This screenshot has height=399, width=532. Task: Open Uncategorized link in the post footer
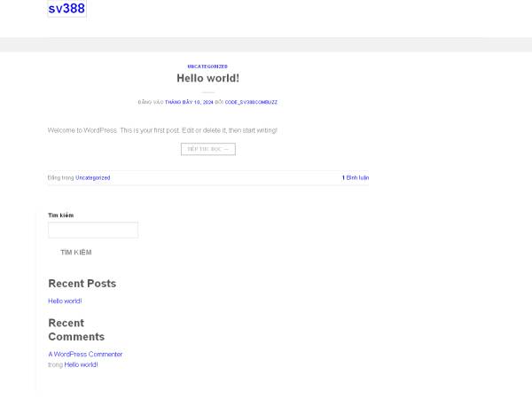pos(93,177)
